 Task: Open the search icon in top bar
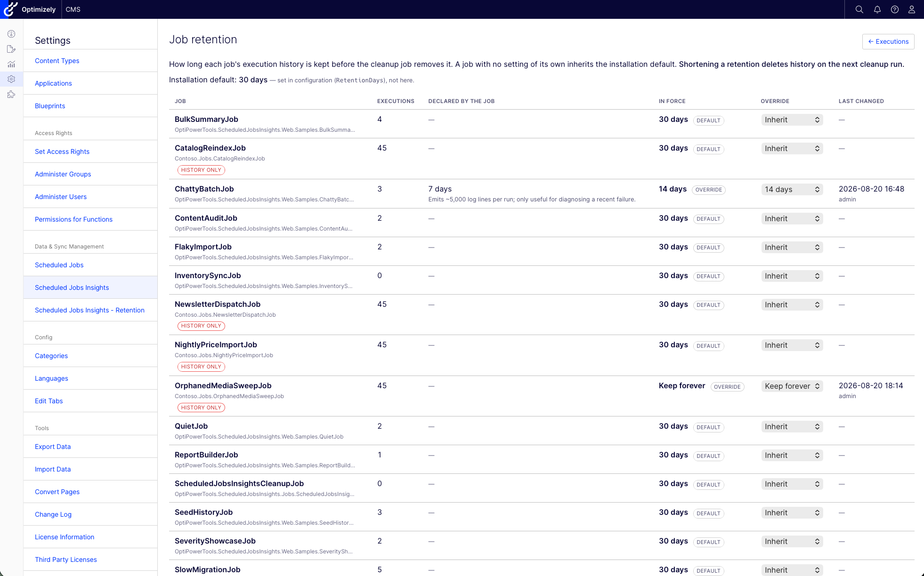tap(859, 9)
